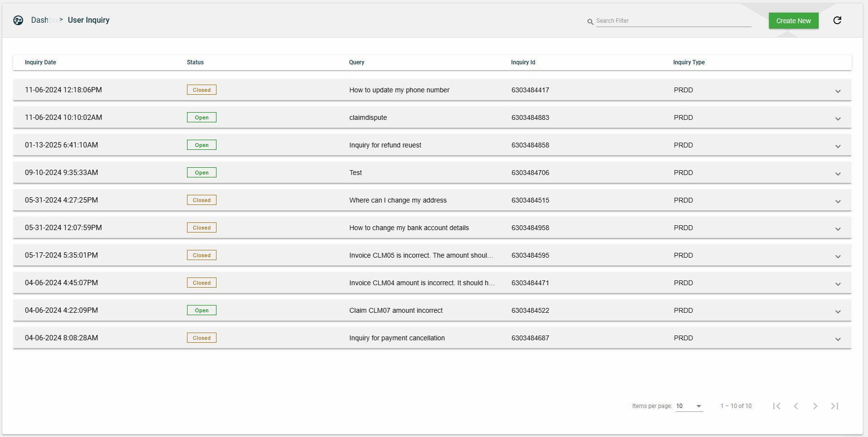Click the search magnifier icon
868x437 pixels.
click(x=590, y=22)
